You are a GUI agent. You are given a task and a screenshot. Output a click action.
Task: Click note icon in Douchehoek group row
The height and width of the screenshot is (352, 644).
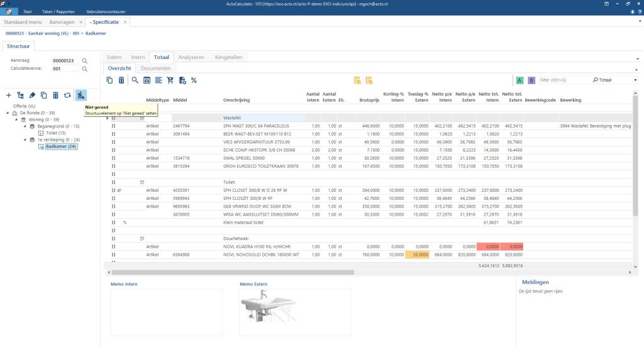(142, 238)
